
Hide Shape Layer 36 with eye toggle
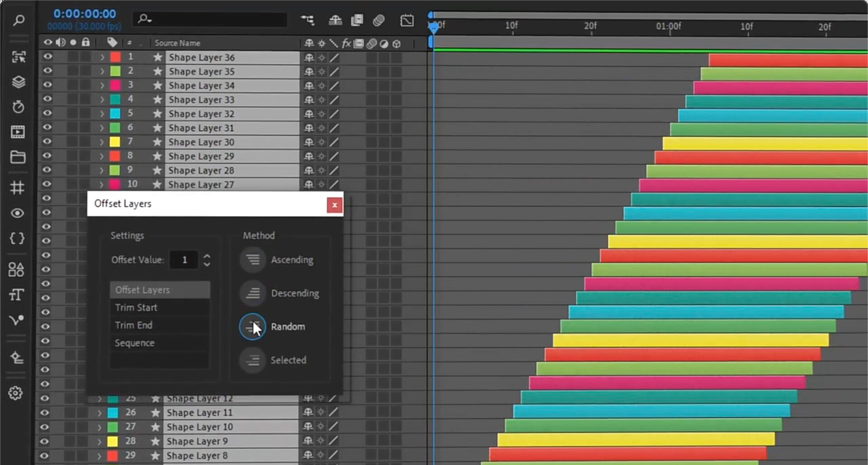(47, 56)
